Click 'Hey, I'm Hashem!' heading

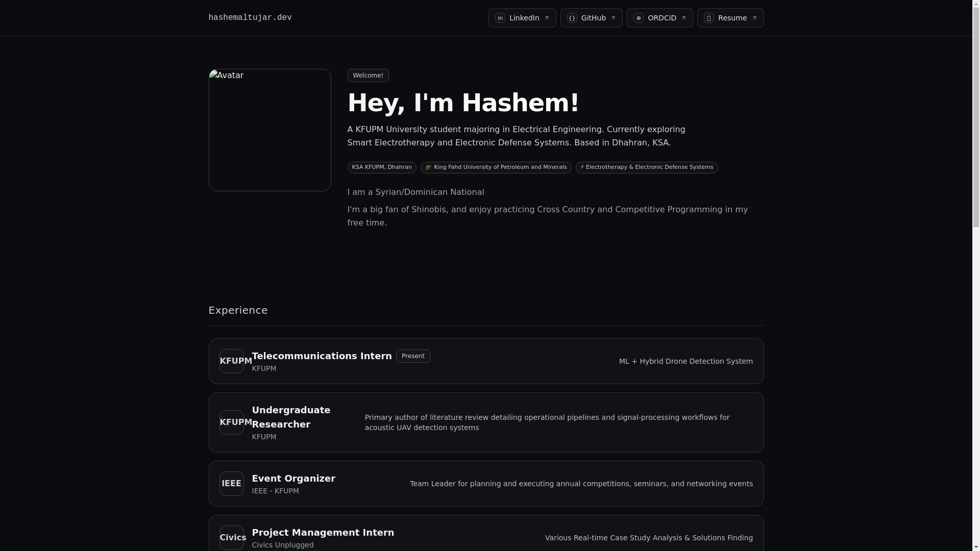(x=463, y=103)
